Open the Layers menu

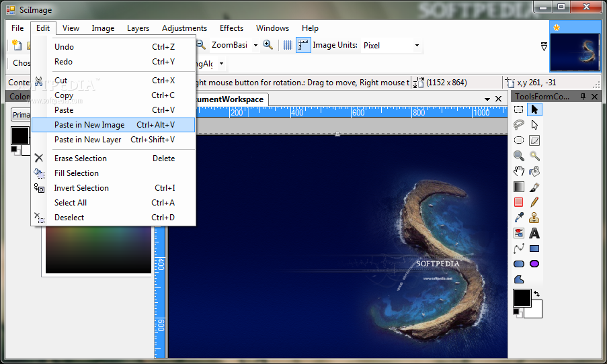point(138,28)
